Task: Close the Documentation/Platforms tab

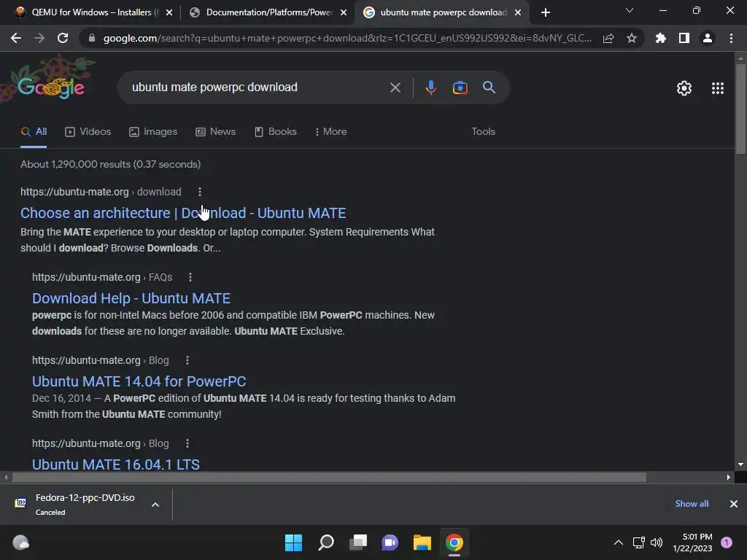Action: (x=344, y=13)
